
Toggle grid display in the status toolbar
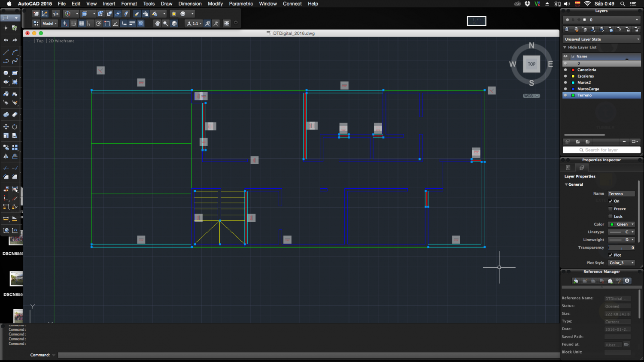(x=81, y=23)
